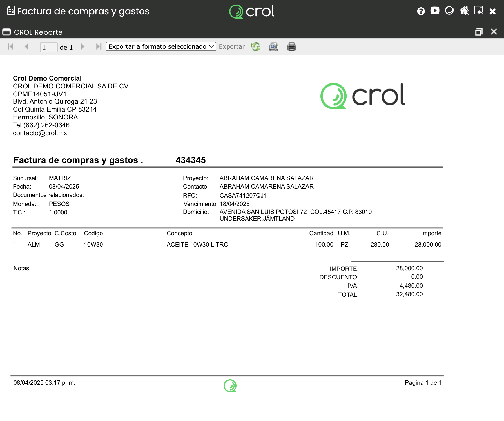Open the export format dropdown
504x421 pixels.
[x=161, y=46]
